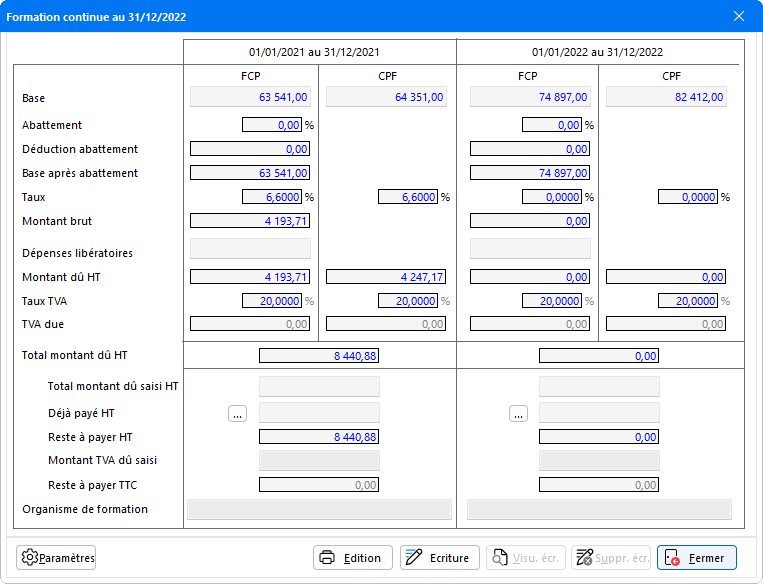Click 2021 FCP Montant brut field
The image size is (763, 584).
250,221
